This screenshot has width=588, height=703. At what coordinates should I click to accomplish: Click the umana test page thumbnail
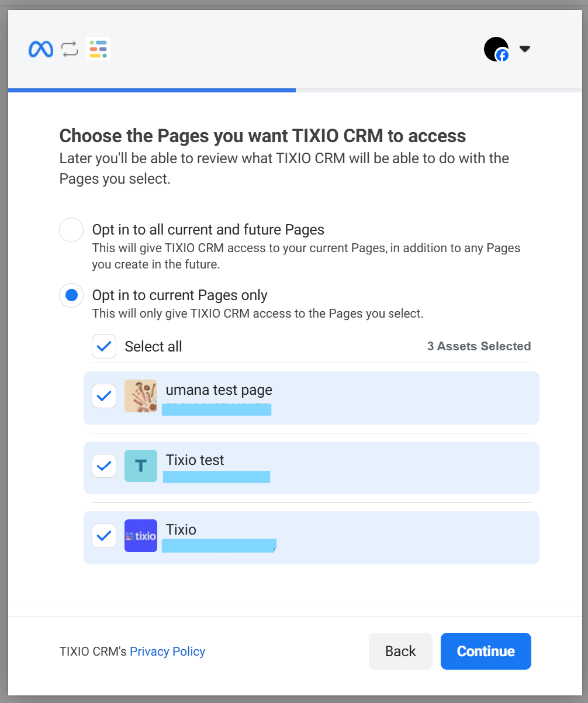pyautogui.click(x=141, y=396)
